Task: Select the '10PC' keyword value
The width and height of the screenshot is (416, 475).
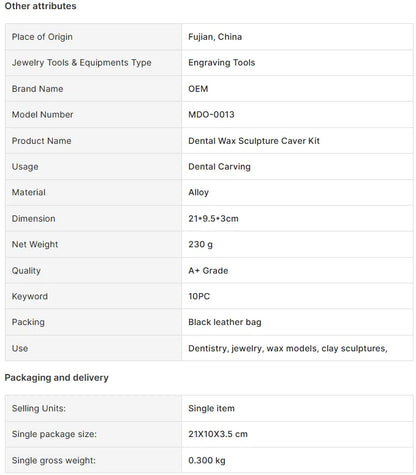Action: 199,296
